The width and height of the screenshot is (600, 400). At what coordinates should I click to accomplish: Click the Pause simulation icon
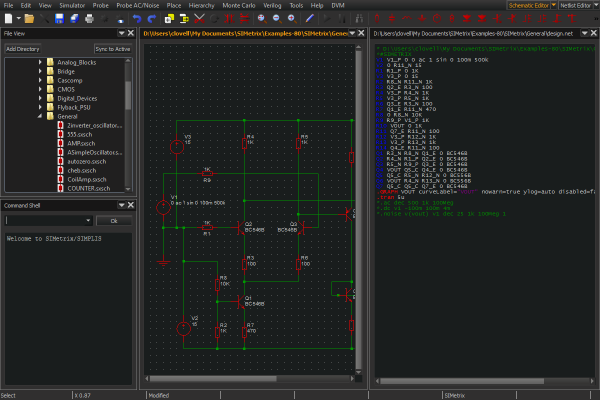click(x=342, y=18)
